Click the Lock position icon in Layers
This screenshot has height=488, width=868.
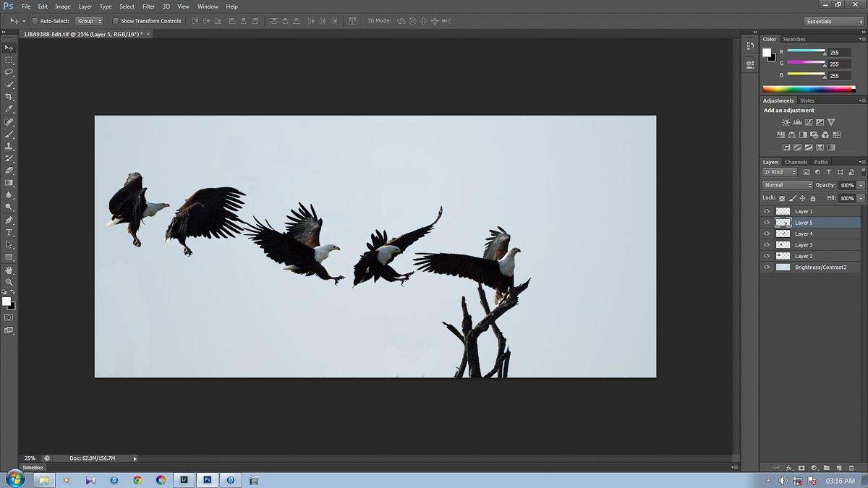pyautogui.click(x=802, y=198)
